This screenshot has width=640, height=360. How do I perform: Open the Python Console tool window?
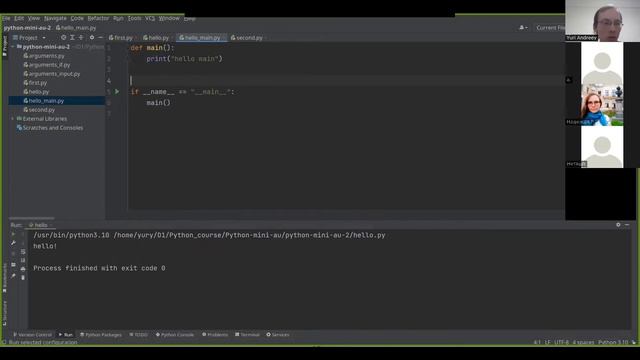175,335
